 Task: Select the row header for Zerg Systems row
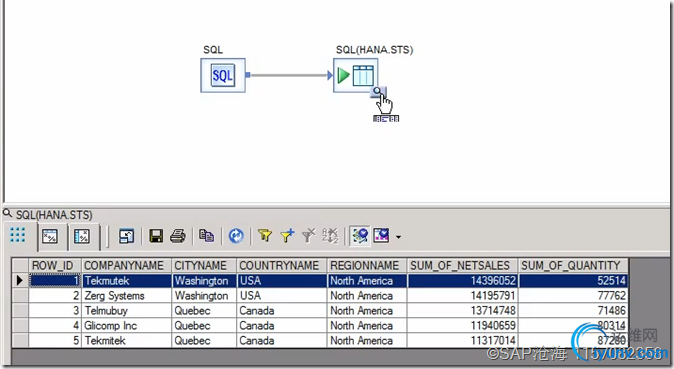point(20,296)
